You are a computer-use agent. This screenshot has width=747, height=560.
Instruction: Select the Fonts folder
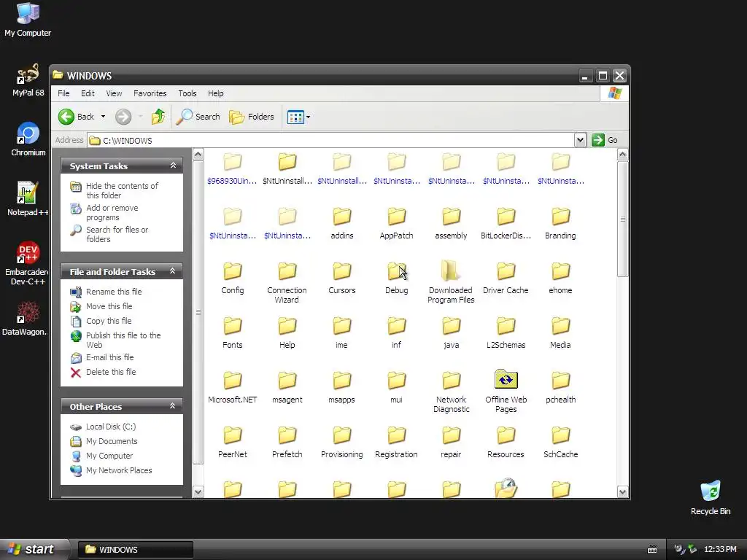[x=233, y=332]
